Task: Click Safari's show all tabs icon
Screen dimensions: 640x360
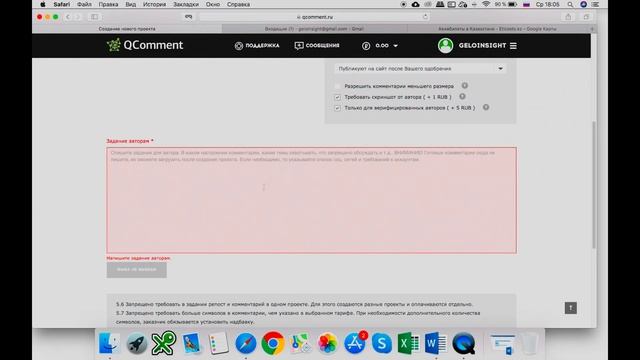Action: click(x=586, y=17)
